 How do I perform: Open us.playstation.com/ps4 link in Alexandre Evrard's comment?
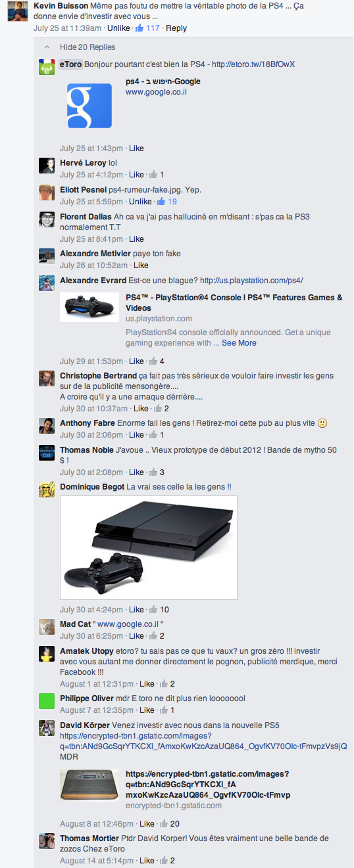point(251,281)
